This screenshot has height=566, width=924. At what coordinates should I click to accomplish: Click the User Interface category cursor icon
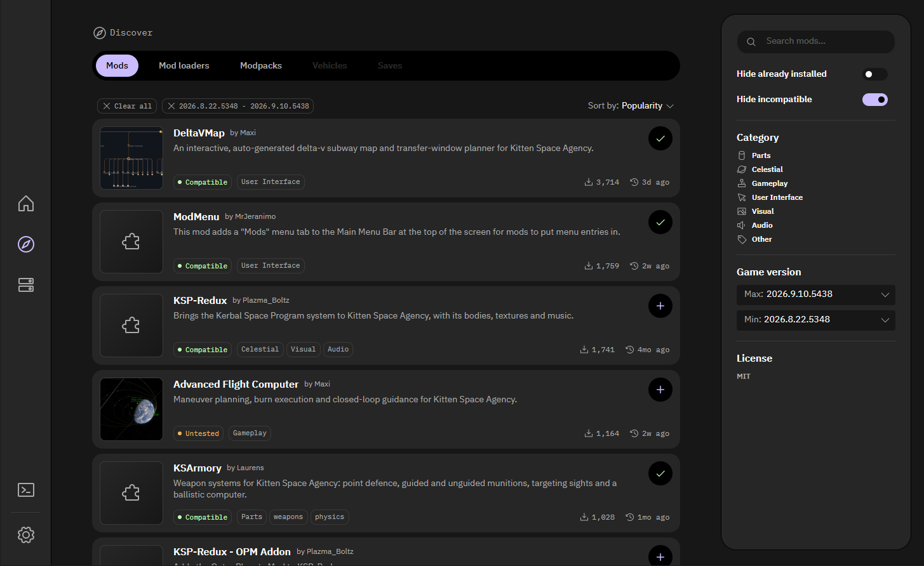point(741,197)
